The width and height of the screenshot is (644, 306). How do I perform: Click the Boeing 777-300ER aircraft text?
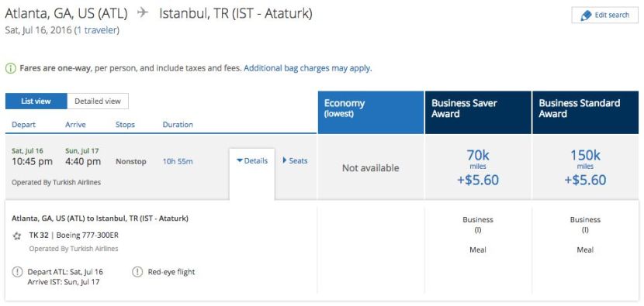88,236
